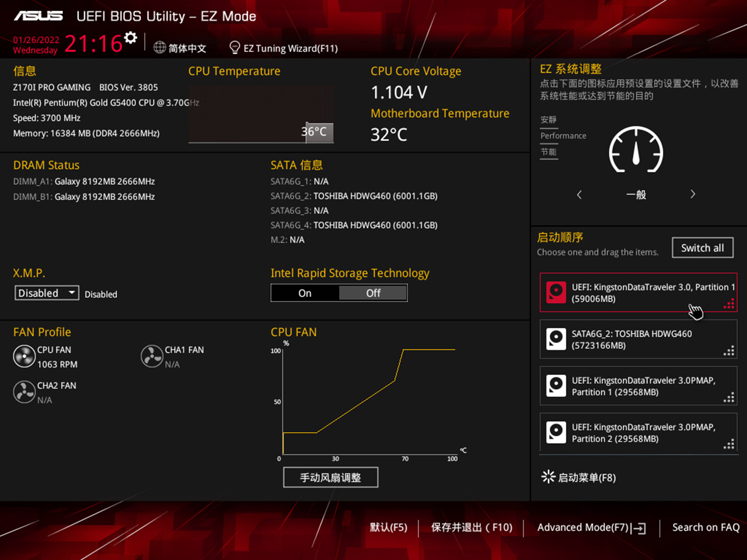Image resolution: width=747 pixels, height=560 pixels.
Task: Click the BIOS Ver. 3805 text
Action: click(x=128, y=87)
